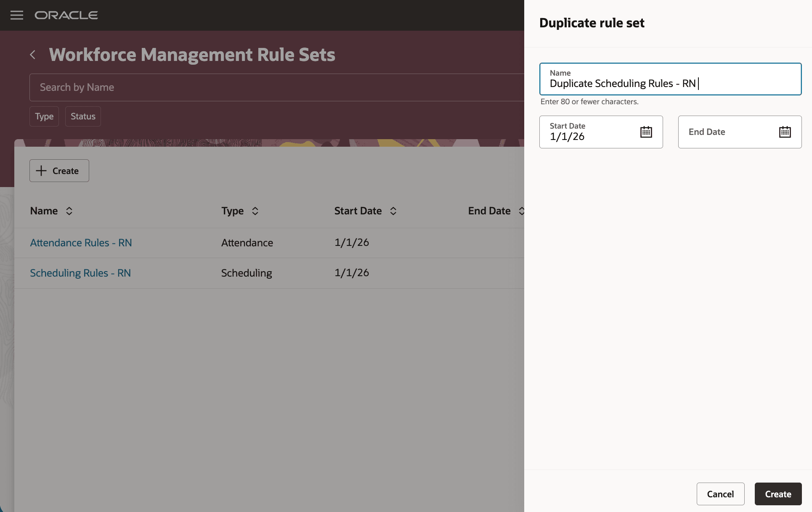Sort rule sets by Start Date column
This screenshot has width=812, height=512.
coord(393,211)
